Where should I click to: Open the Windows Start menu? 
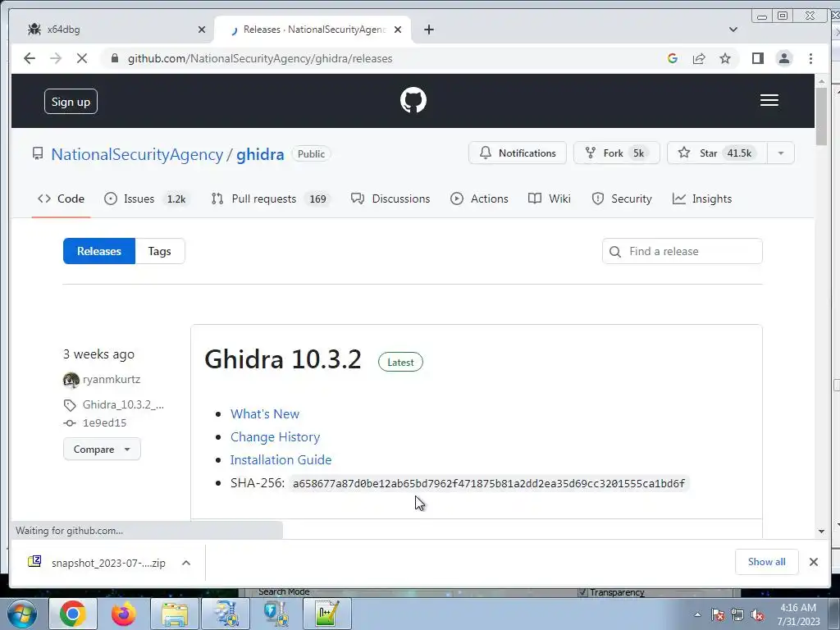(21, 614)
